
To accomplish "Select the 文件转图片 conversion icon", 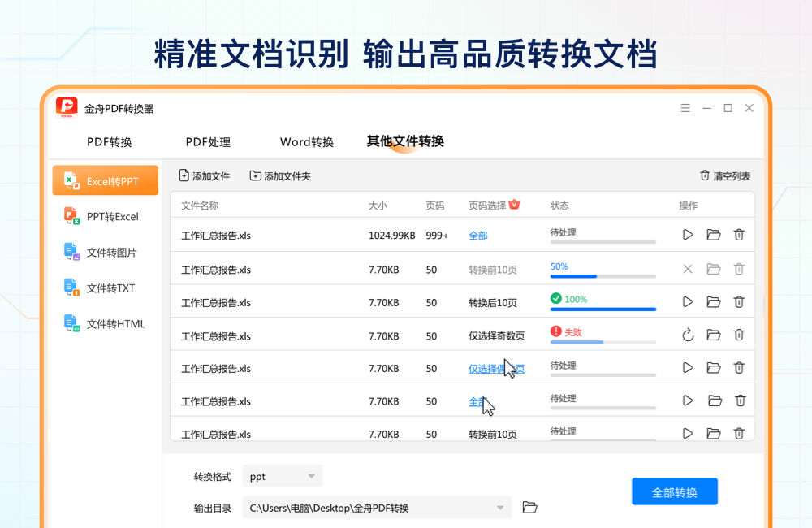I will (71, 252).
